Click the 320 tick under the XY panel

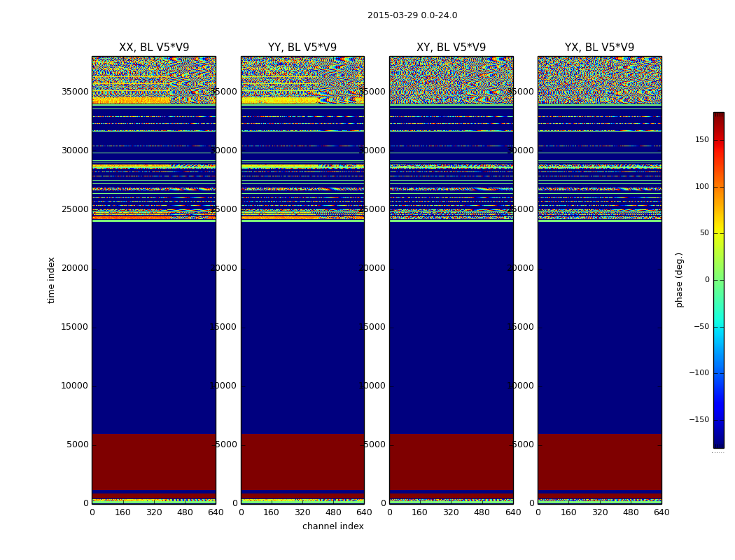click(x=451, y=512)
